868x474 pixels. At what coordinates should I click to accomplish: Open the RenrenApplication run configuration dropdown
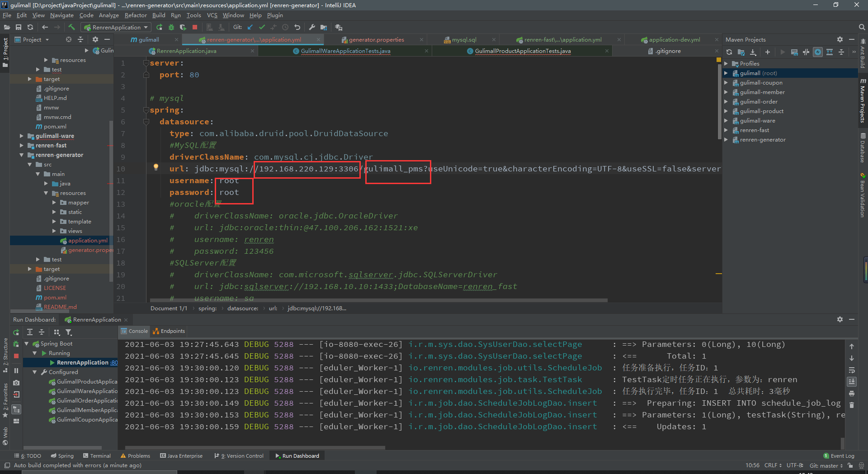click(x=116, y=27)
